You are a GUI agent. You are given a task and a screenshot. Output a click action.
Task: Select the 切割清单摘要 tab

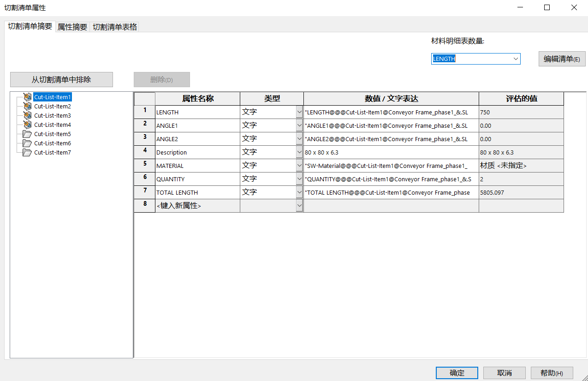(x=29, y=27)
